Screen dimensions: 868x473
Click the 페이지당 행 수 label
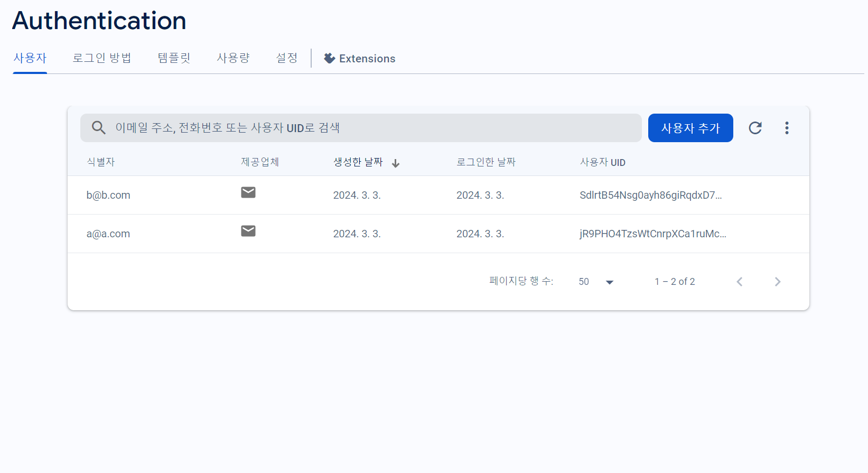pyautogui.click(x=521, y=281)
